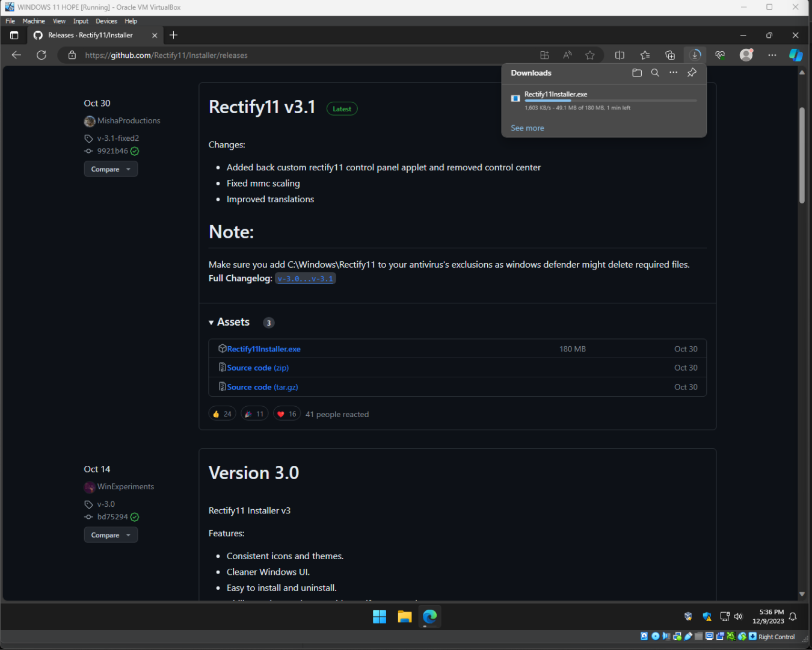Image resolution: width=812 pixels, height=650 pixels.
Task: Download Source code (tar.gz)
Action: coord(263,387)
